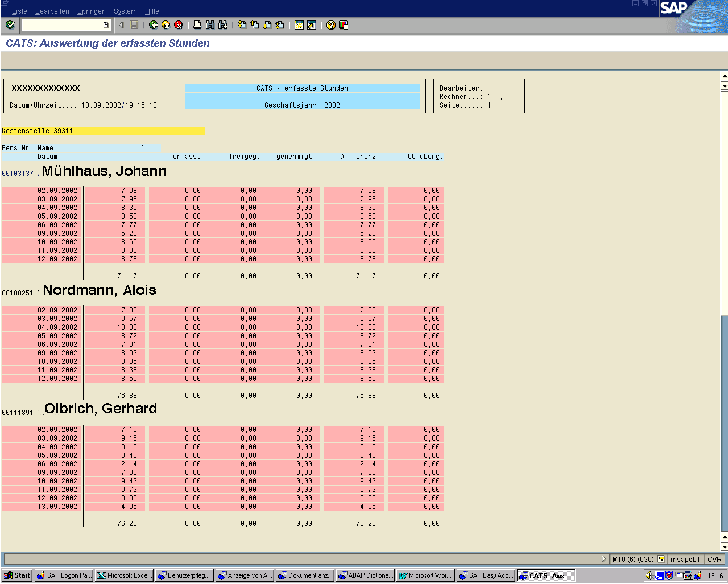Click Mühlhaus total 71,17 in erfasst column

coord(127,276)
